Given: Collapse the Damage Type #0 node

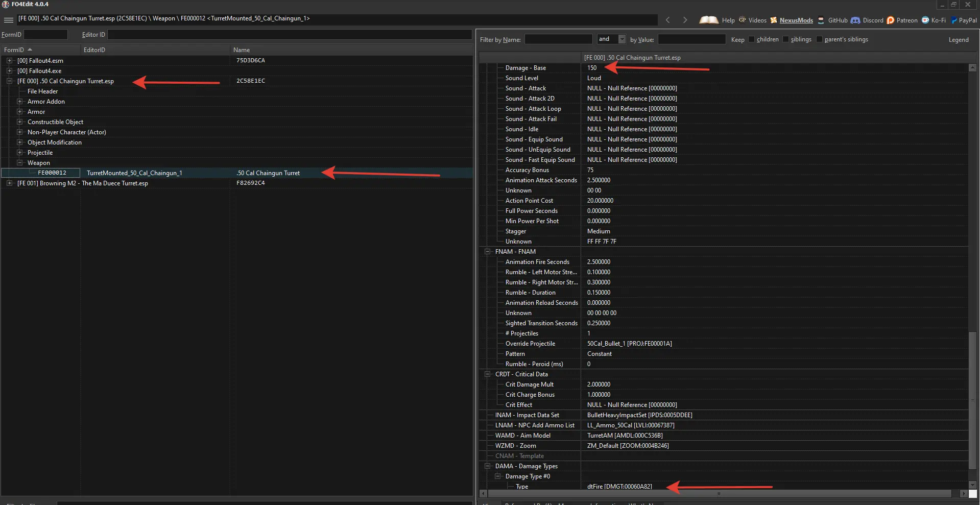Looking at the screenshot, I should [x=497, y=476].
